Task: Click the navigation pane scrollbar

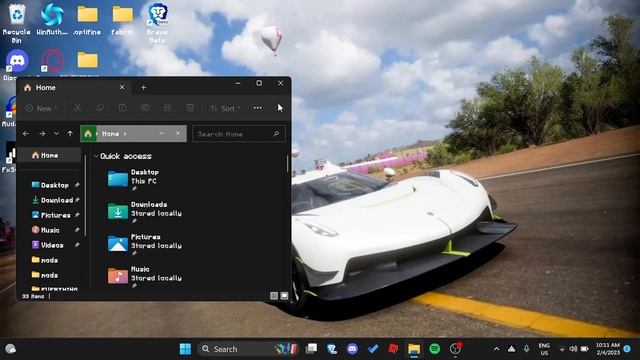Action: (85, 196)
